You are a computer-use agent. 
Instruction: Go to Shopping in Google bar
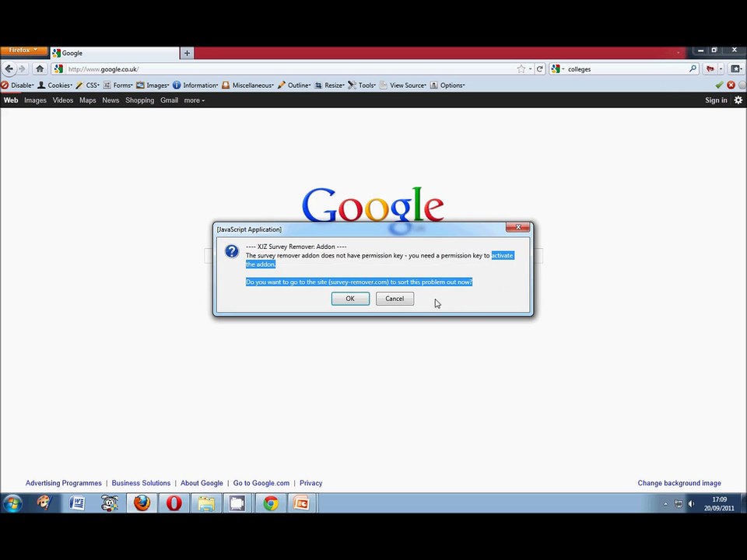(139, 100)
